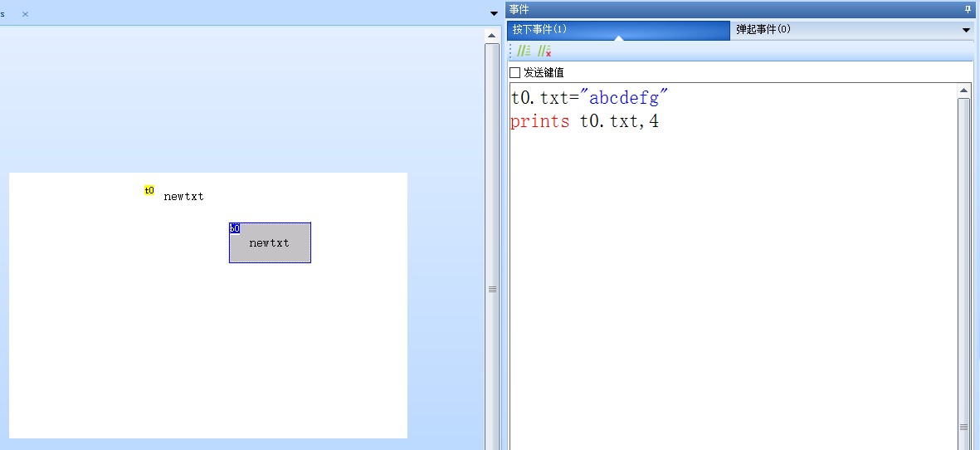Expand the event tabs overflow dropdown
Screen dimensions: 980x450
point(966,30)
